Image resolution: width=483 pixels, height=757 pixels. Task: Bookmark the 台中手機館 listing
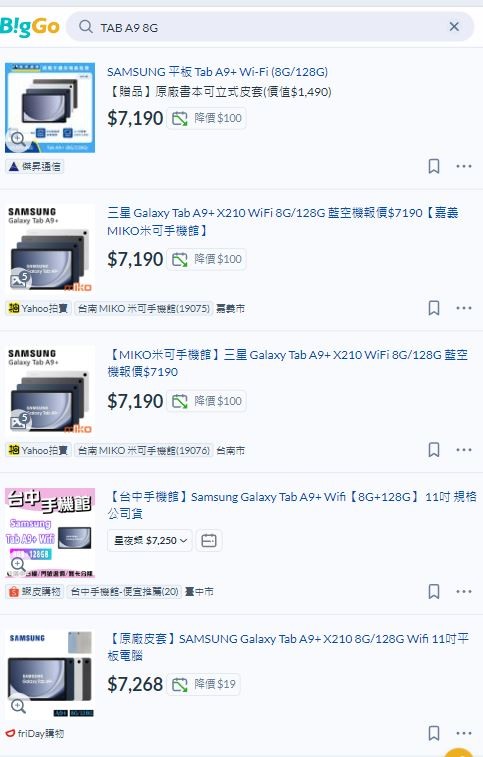(434, 591)
